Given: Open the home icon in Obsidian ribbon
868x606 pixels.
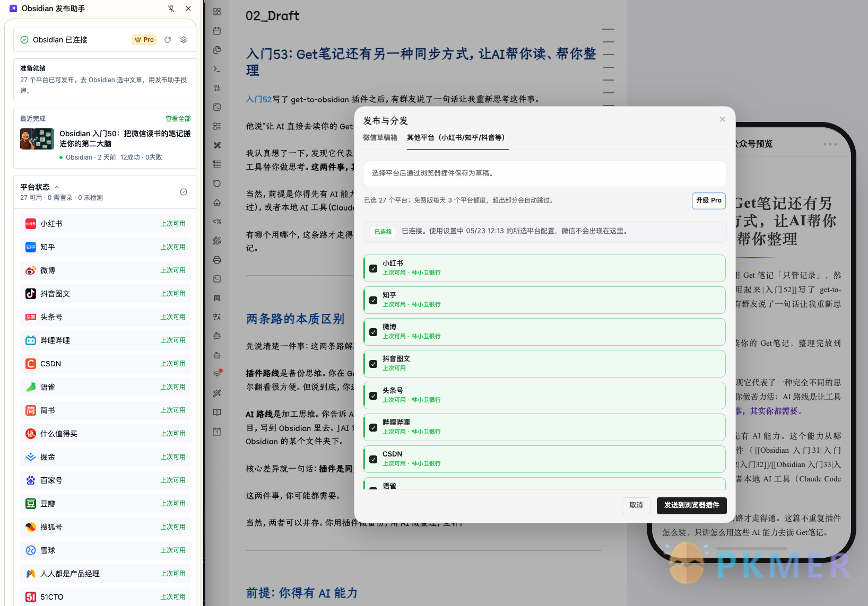Looking at the screenshot, I should point(217,203).
